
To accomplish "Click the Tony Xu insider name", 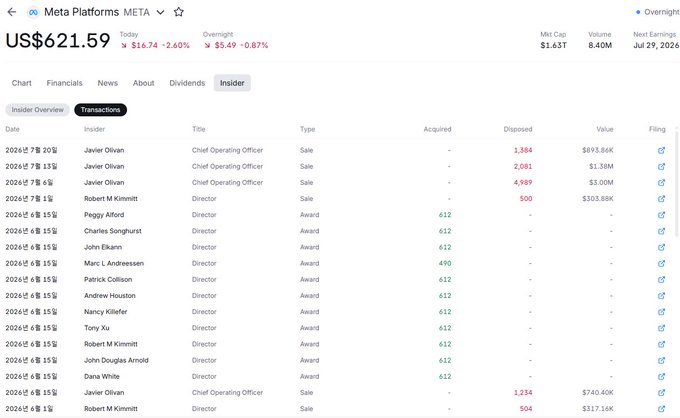I will pyautogui.click(x=97, y=328).
